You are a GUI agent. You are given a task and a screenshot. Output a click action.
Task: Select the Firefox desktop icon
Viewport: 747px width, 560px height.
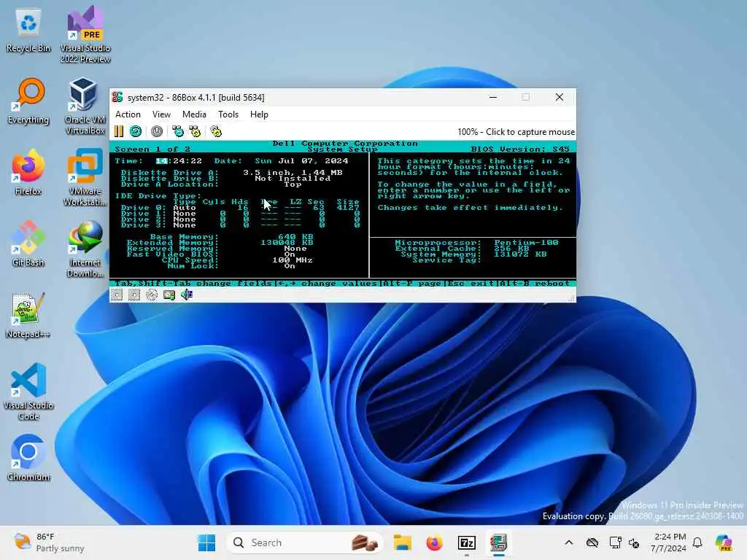point(28,172)
